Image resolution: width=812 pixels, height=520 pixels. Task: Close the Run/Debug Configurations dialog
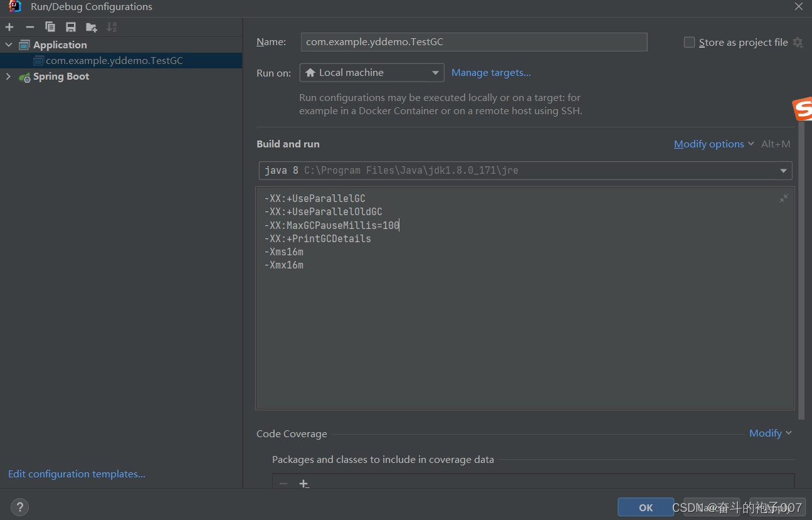[799, 6]
